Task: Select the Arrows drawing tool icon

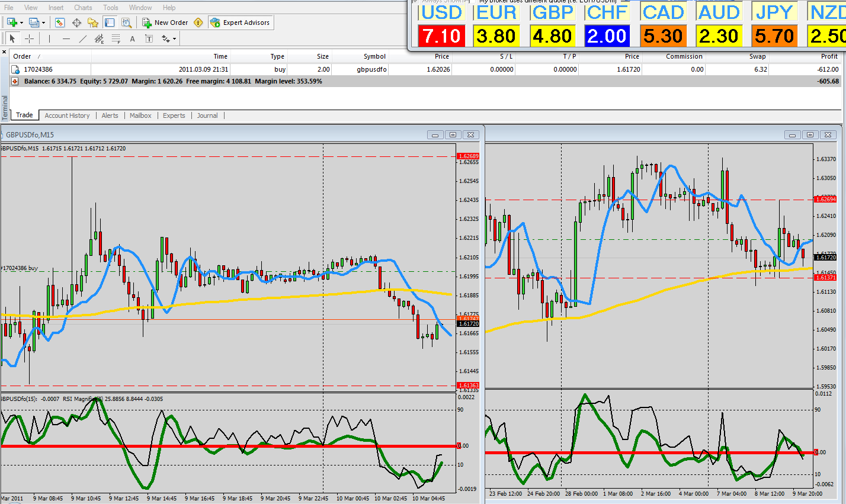Action: (166, 38)
